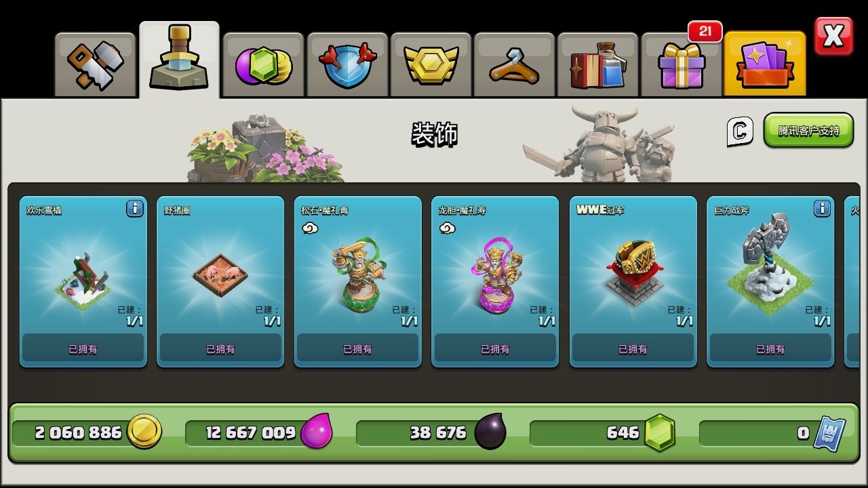Click the dark elixir drop icon

tap(490, 432)
